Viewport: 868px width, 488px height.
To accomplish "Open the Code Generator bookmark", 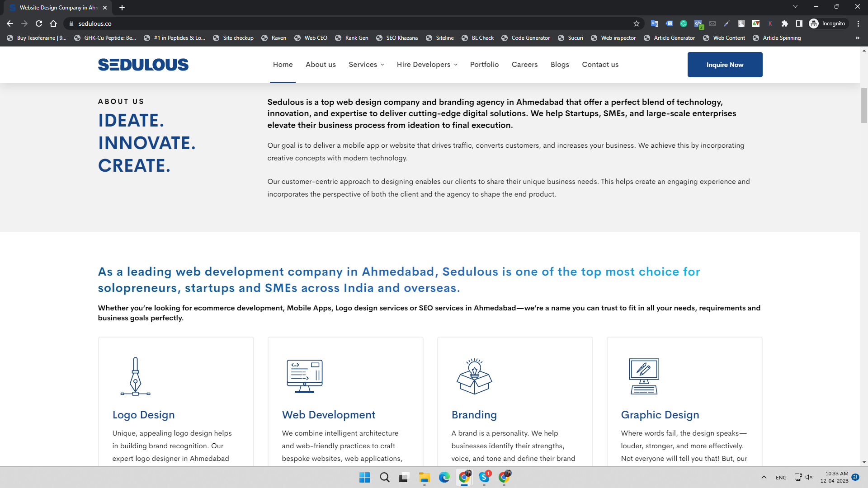I will (525, 38).
